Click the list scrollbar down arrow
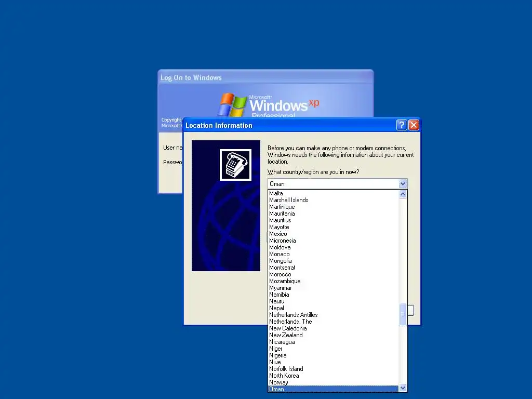532x399 pixels. pos(403,388)
